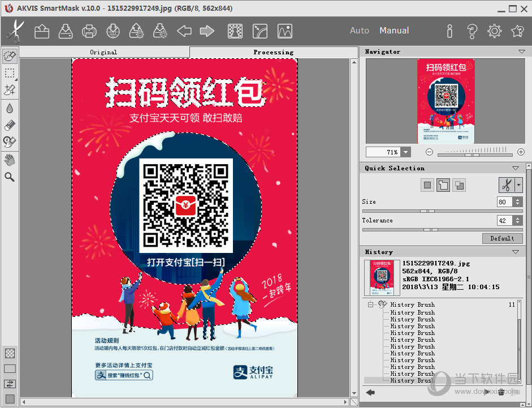Select the Quick Selection brush tool
532x408 pixels.
pyautogui.click(x=10, y=55)
